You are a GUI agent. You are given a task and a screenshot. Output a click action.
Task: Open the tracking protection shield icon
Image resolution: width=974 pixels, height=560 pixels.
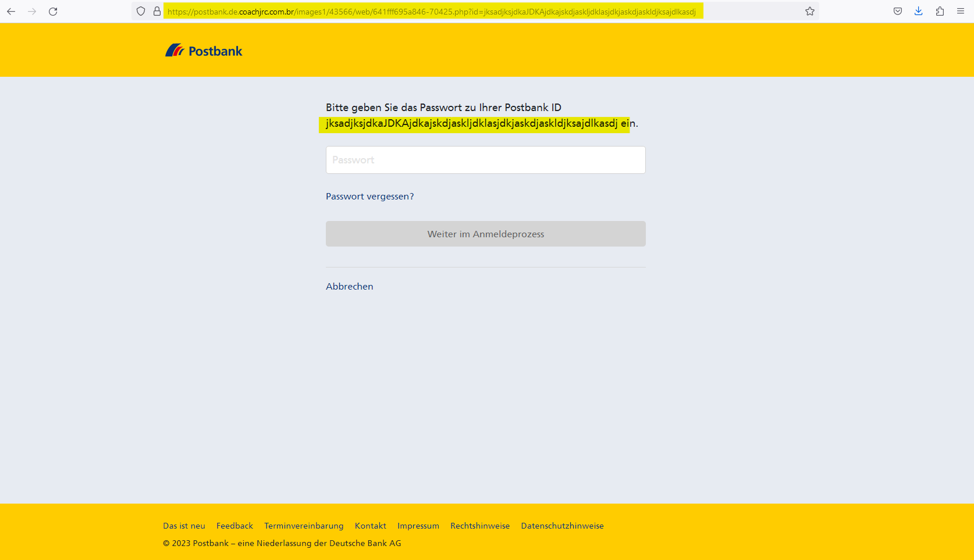[141, 11]
